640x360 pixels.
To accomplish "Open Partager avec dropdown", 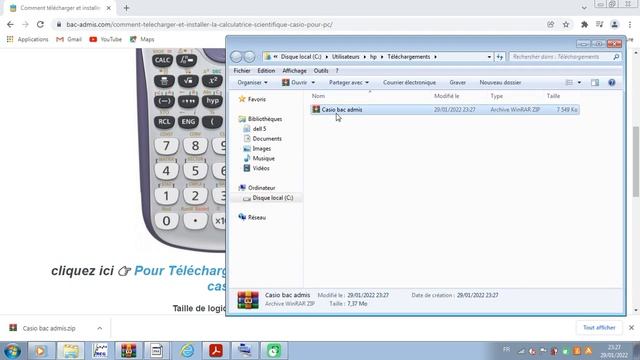I will click(x=349, y=82).
